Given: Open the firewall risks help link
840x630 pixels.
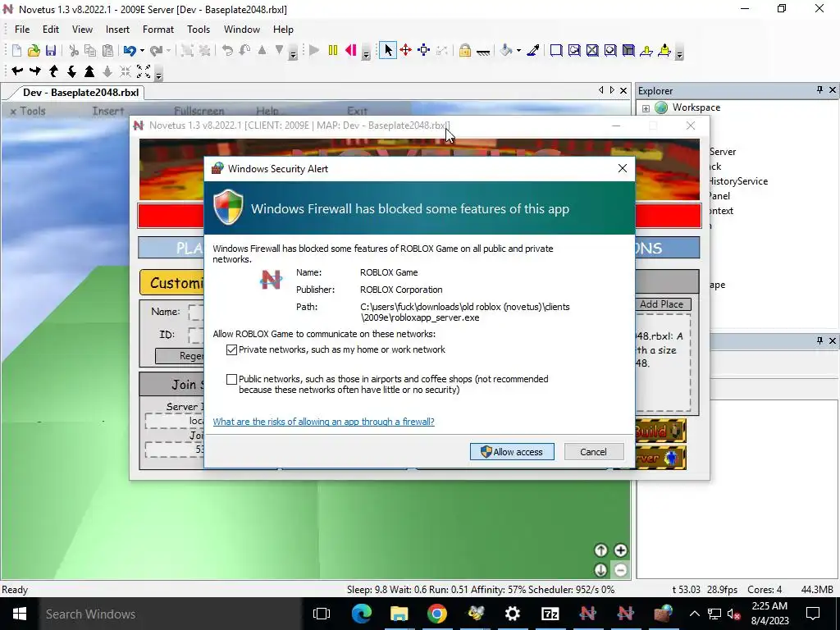Looking at the screenshot, I should point(323,422).
